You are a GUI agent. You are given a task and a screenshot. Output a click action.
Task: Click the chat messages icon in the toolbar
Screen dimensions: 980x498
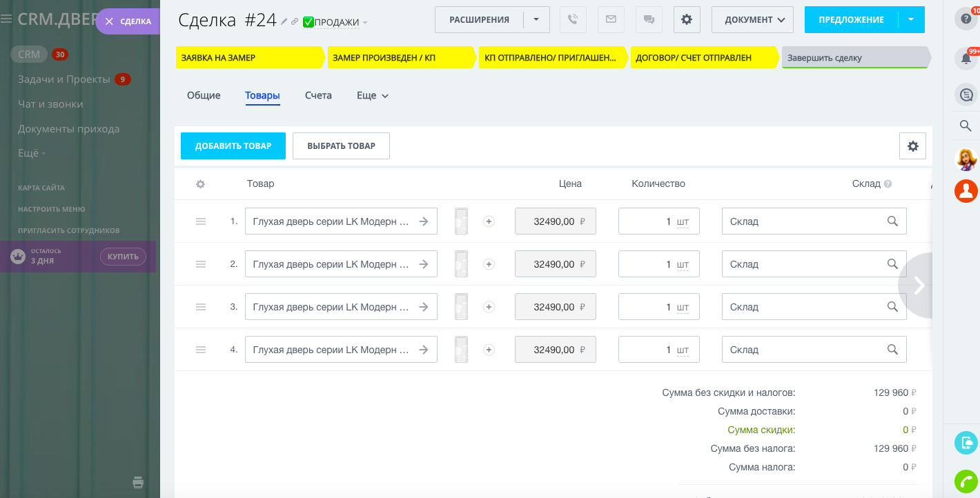(648, 19)
